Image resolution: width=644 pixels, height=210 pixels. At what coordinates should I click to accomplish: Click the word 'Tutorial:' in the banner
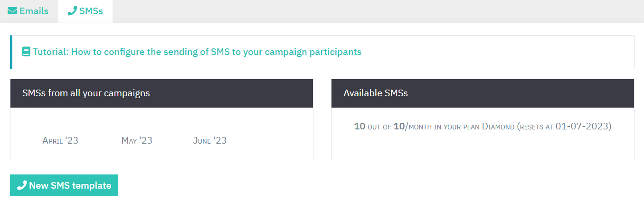[50, 52]
